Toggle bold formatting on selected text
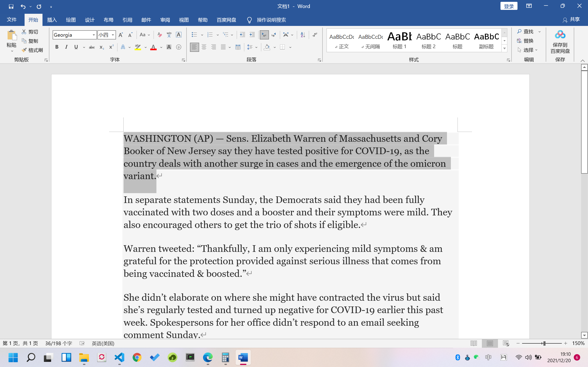 click(57, 47)
